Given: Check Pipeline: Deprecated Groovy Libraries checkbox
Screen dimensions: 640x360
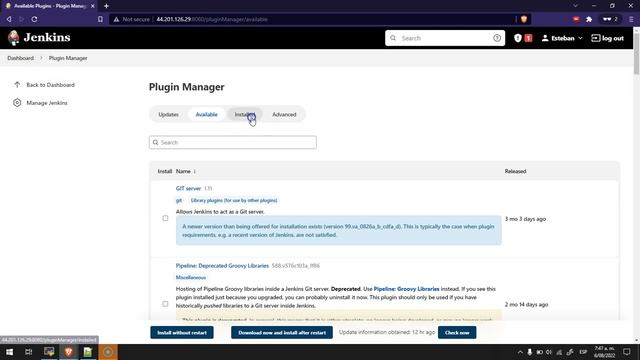Looking at the screenshot, I should point(165,304).
